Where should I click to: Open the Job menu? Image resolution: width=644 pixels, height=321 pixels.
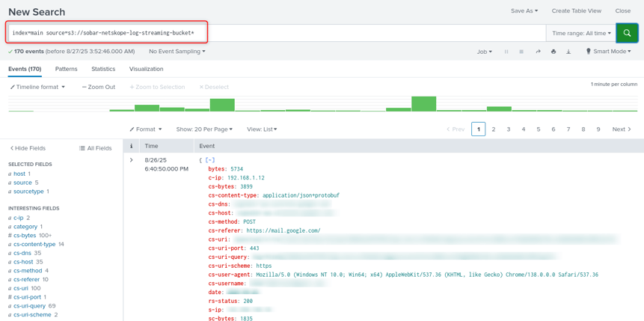484,52
